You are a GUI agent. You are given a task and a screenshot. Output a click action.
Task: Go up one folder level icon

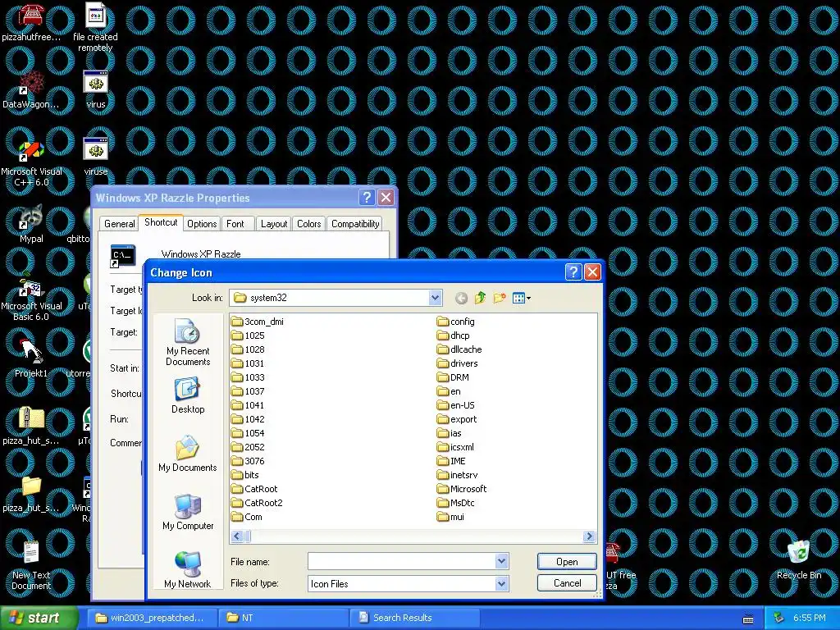click(480, 298)
